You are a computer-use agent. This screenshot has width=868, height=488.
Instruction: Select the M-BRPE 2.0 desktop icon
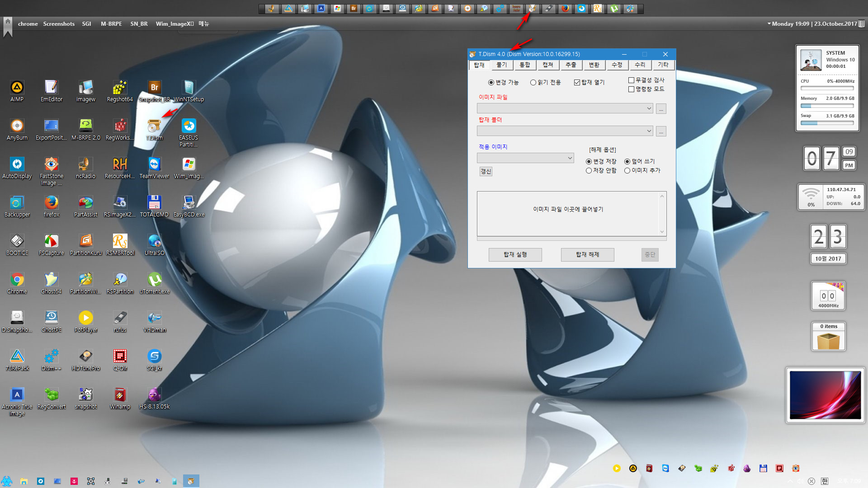86,129
